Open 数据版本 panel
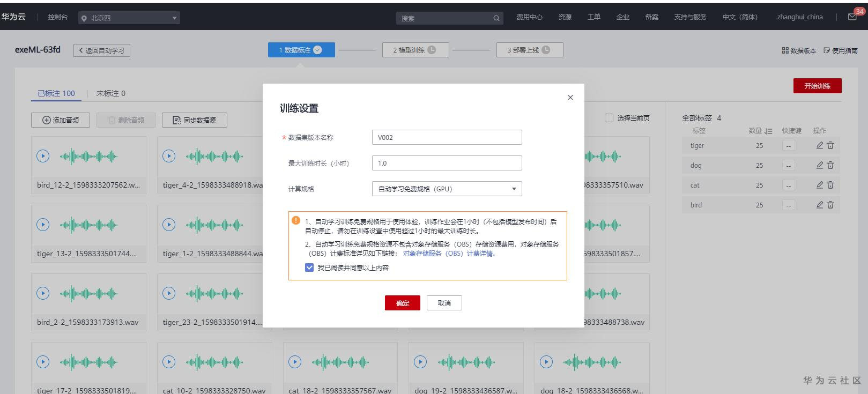Image resolution: width=868 pixels, height=394 pixels. pyautogui.click(x=799, y=50)
